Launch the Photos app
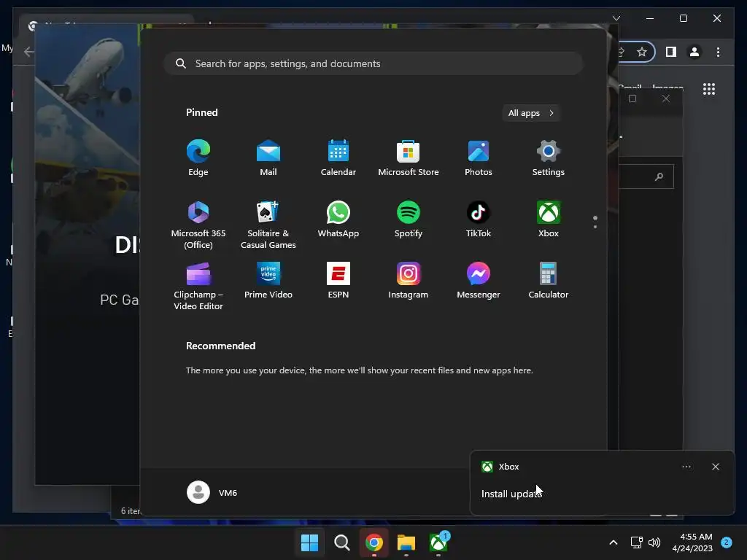 tap(479, 158)
